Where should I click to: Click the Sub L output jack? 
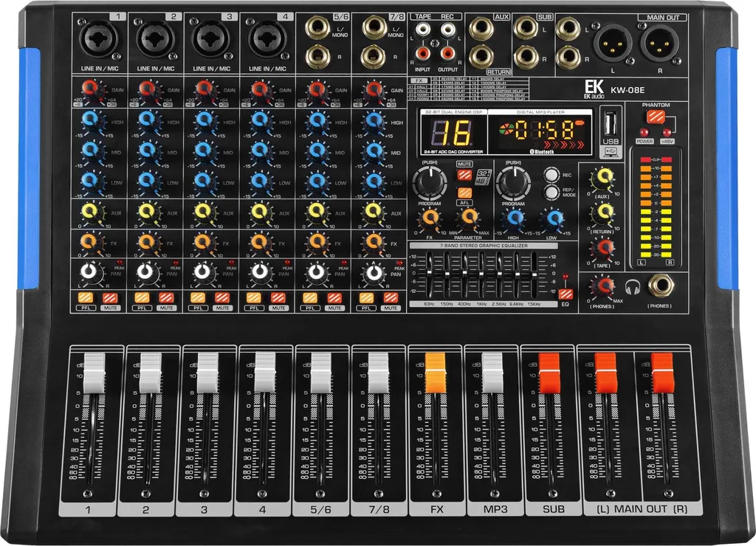[x=526, y=27]
